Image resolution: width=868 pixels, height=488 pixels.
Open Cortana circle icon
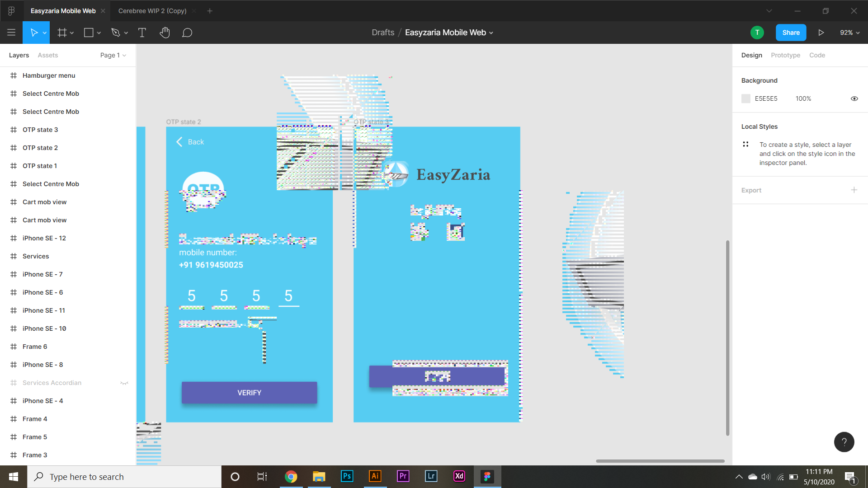point(235,476)
